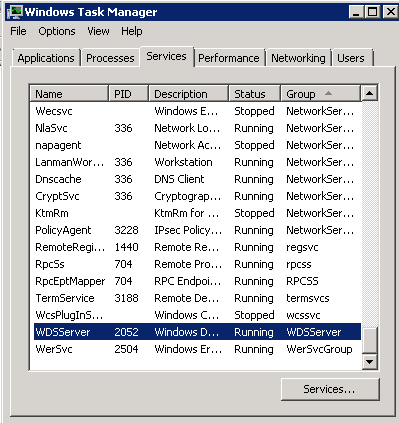This screenshot has height=423, width=399.
Task: Switch to the Applications tab
Action: coord(46,58)
